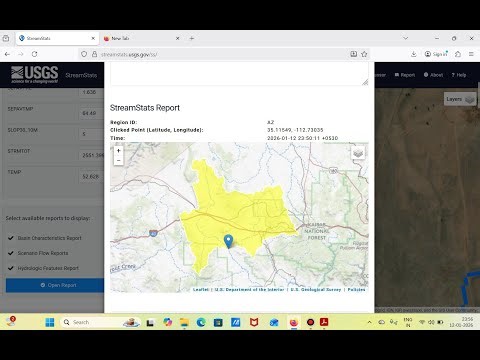This screenshot has width=480, height=360.
Task: Click the address bar URL
Action: (x=129, y=54)
